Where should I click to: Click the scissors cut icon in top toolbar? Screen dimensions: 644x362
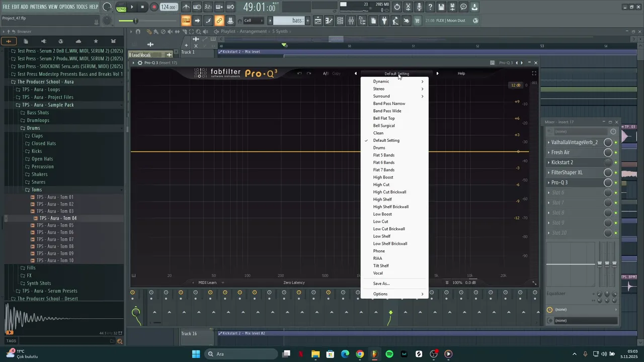408,7
